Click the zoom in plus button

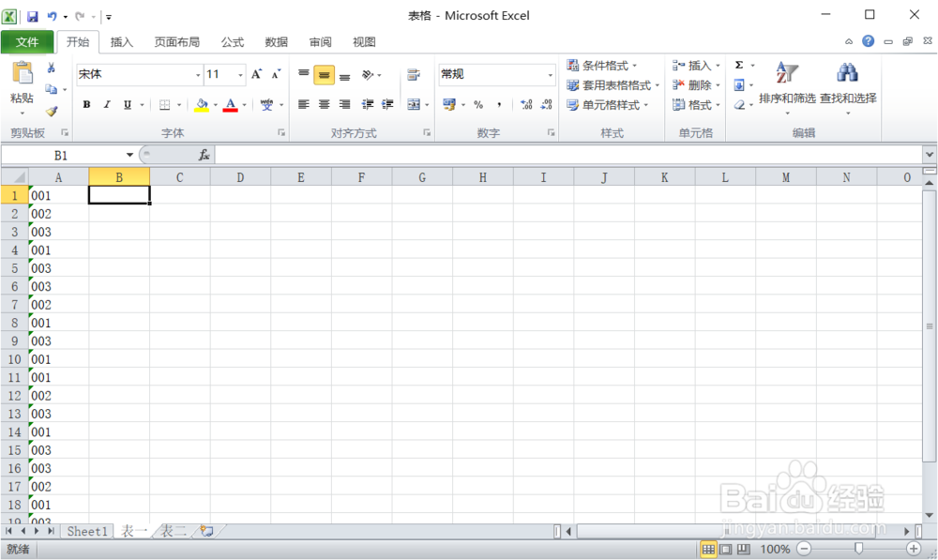click(914, 549)
